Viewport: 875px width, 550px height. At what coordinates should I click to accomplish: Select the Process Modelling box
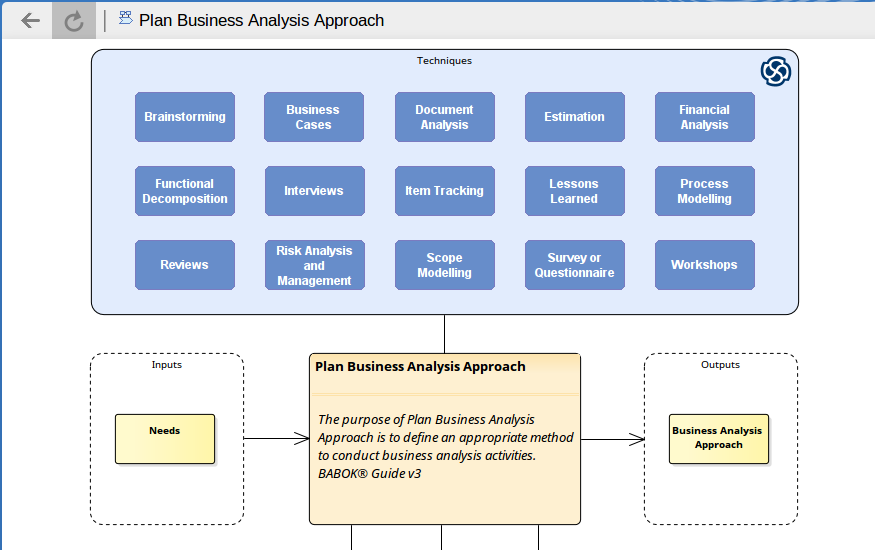pyautogui.click(x=704, y=191)
